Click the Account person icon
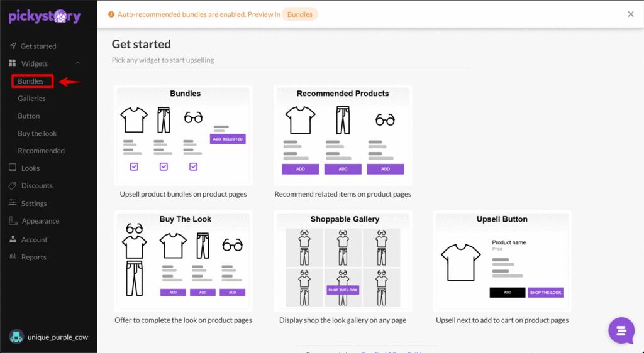Image resolution: width=644 pixels, height=353 pixels. [x=13, y=239]
